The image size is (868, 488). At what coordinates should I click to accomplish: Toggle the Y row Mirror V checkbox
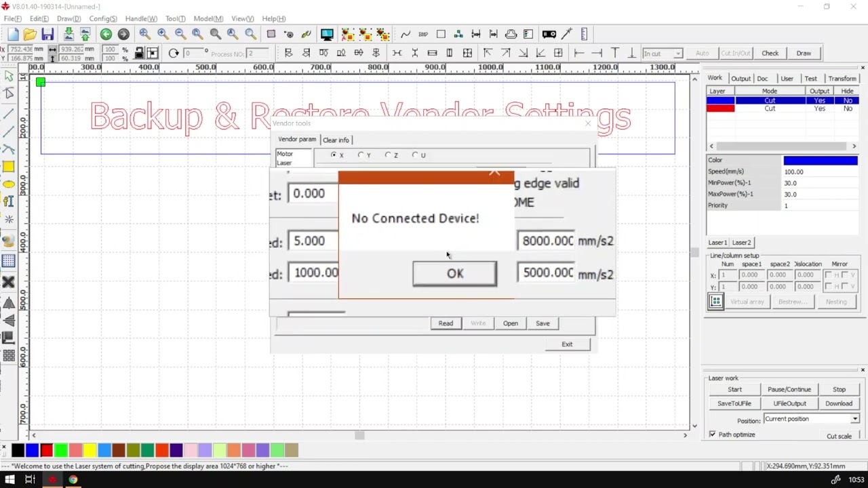pos(844,286)
